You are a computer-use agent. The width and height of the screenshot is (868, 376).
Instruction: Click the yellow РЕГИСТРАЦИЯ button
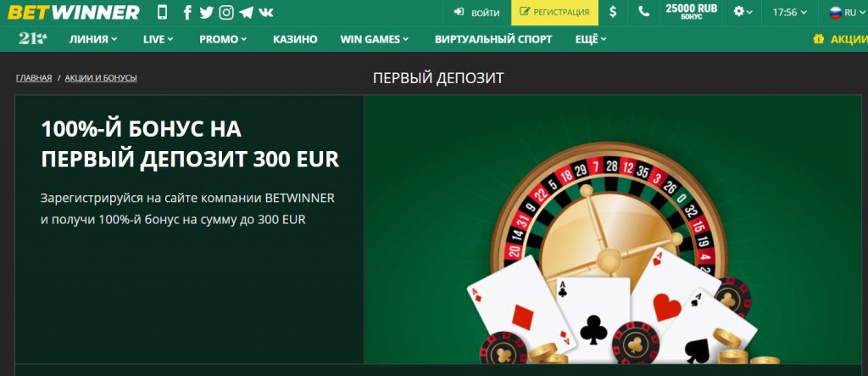tap(554, 12)
